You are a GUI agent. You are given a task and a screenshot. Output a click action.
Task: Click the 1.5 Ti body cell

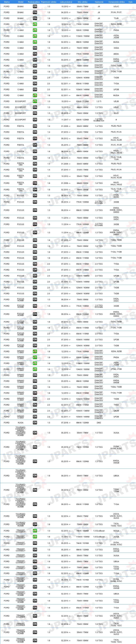[x=99, y=101]
